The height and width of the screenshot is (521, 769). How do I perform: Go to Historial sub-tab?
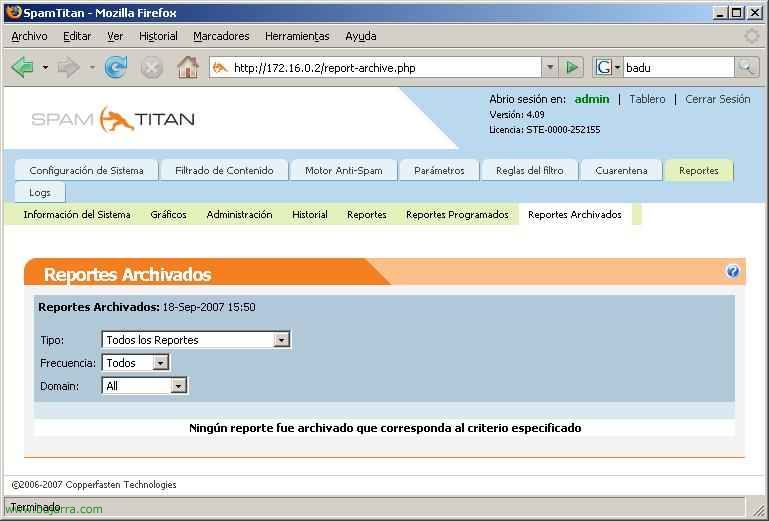click(309, 214)
